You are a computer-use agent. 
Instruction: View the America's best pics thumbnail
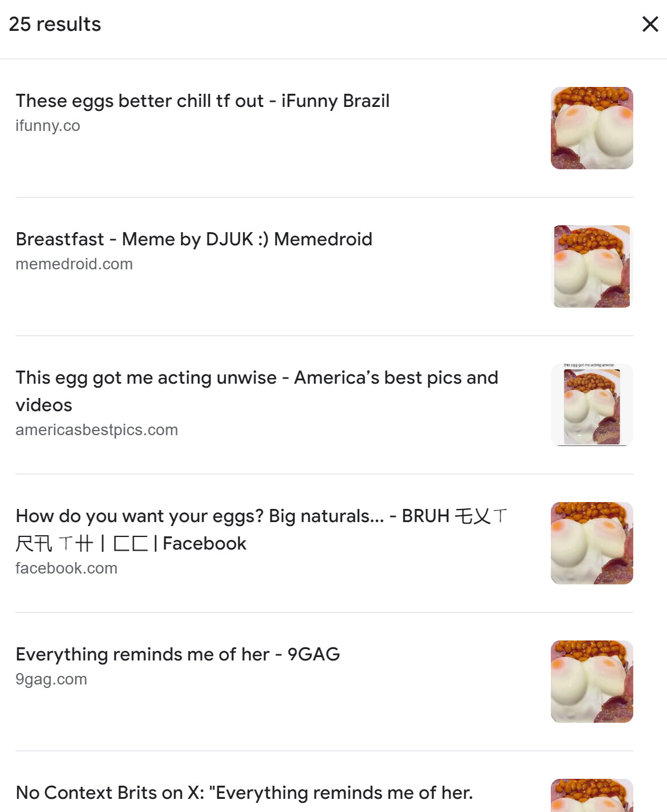[x=591, y=405]
